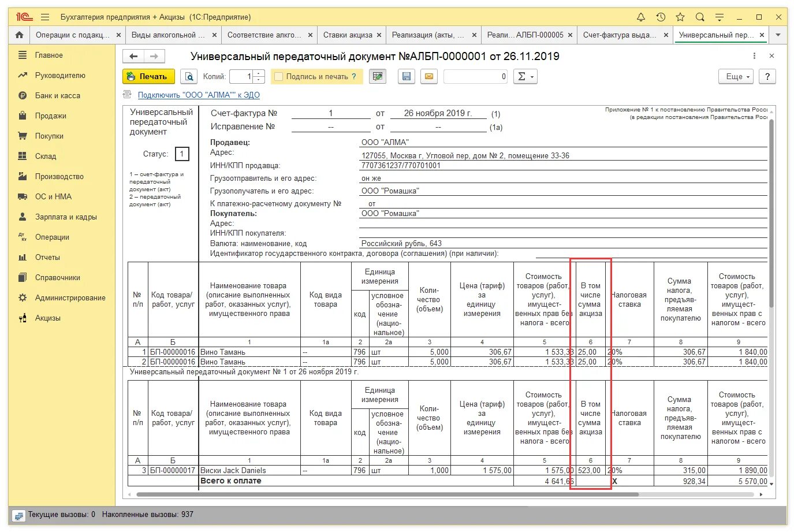Open Руководителю section in sidebar
Image resolution: width=794 pixels, height=532 pixels.
point(60,75)
